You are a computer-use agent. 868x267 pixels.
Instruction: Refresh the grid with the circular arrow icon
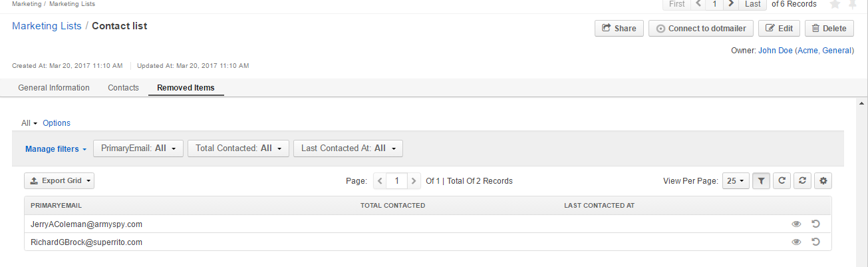782,180
